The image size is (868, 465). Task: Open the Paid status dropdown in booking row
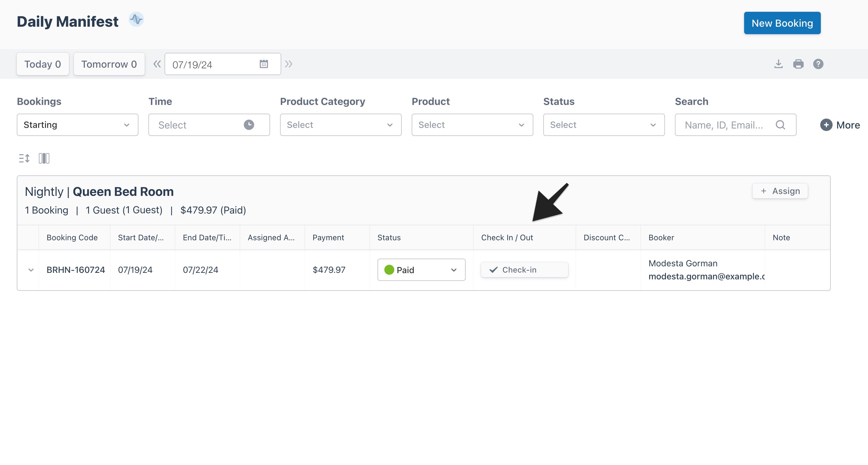(x=422, y=269)
